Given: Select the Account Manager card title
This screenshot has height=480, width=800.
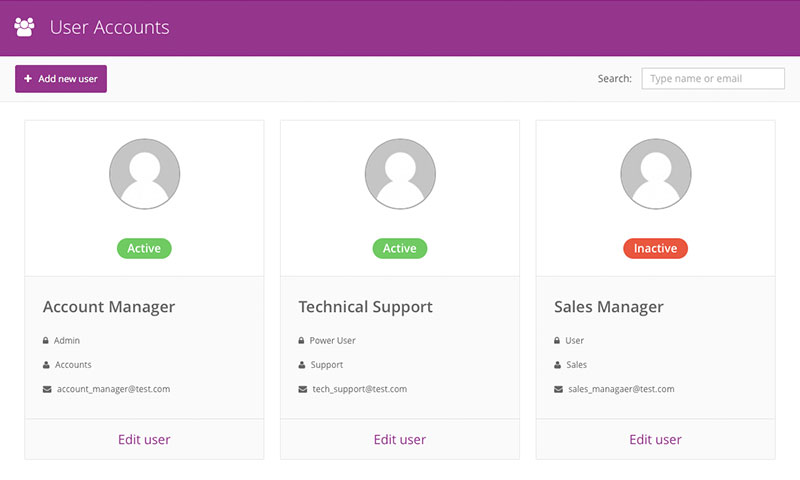Looking at the screenshot, I should coord(109,307).
